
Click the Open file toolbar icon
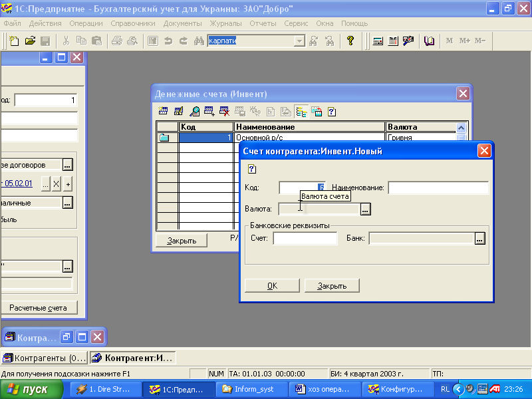[x=30, y=41]
